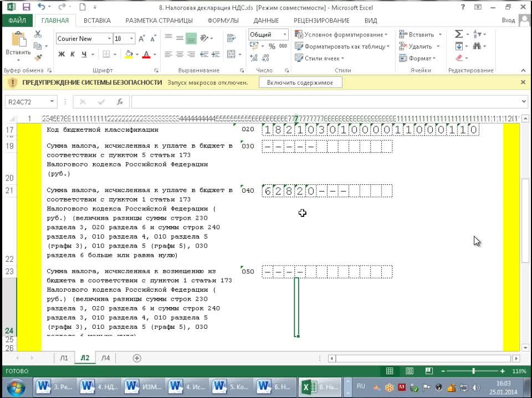Toggle bold formatting (Ж)
532x398 pixels.
coord(61,54)
